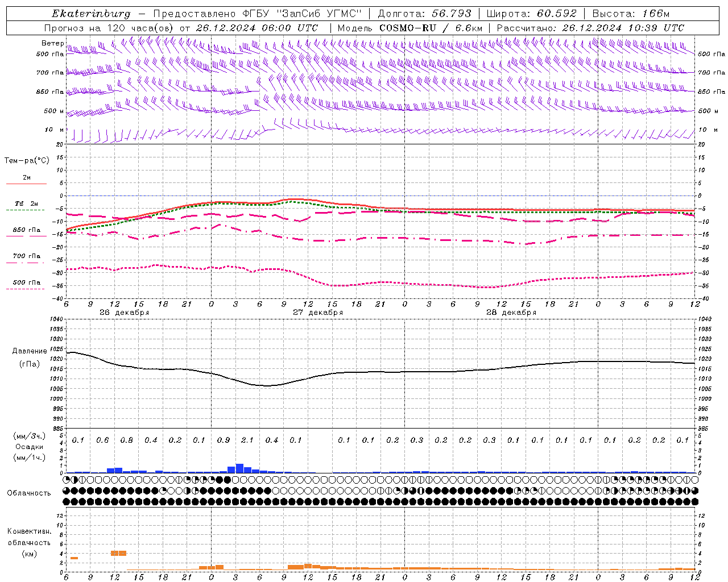Click the (мм/1ч.) units label
This screenshot has width=728, height=582.
click(x=30, y=458)
